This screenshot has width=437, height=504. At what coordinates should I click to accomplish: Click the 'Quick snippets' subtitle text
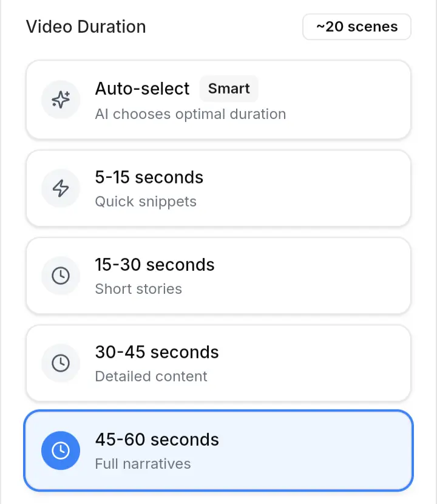point(146,202)
